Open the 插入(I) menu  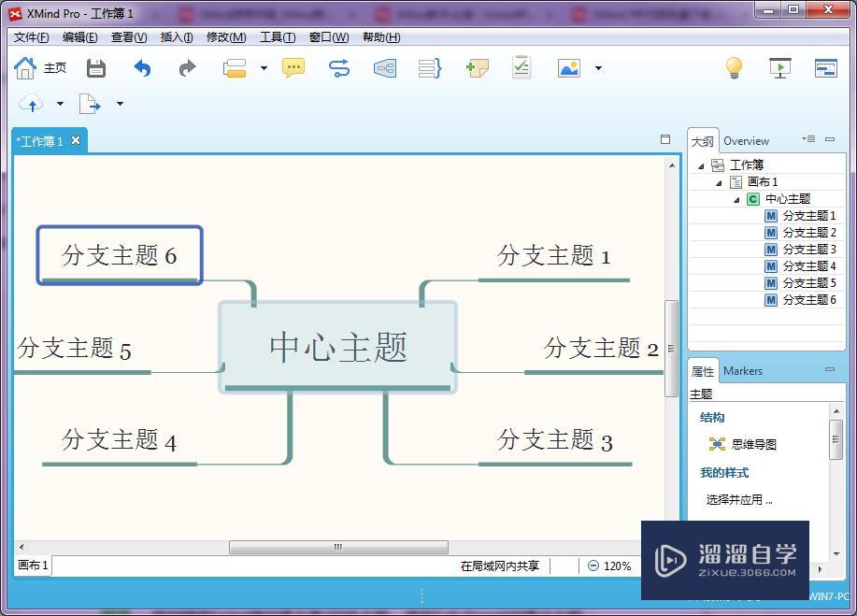(x=177, y=37)
